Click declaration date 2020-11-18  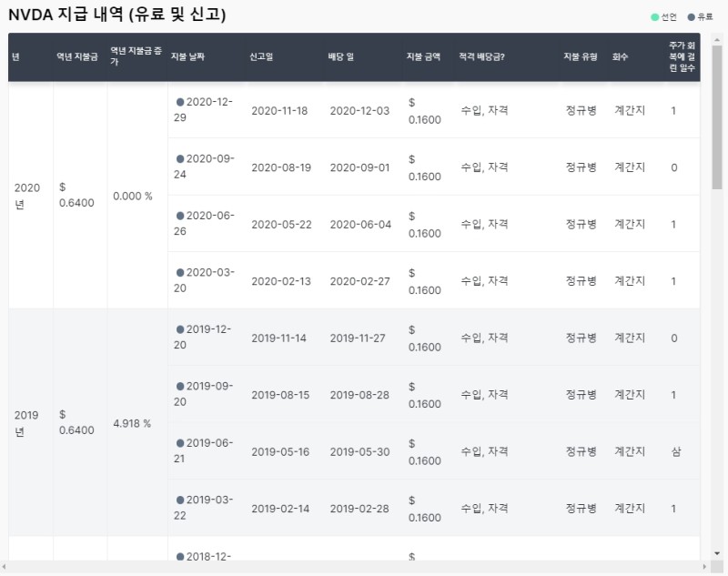[279, 110]
